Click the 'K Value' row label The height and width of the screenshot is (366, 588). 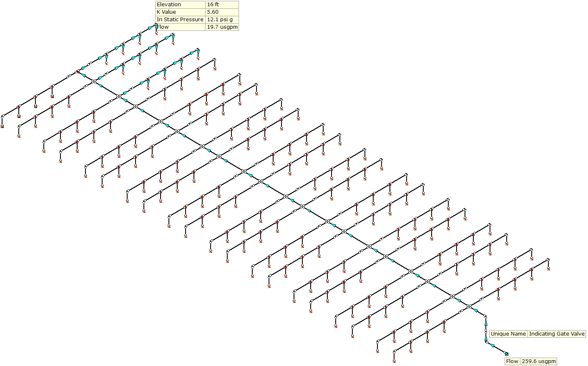click(x=166, y=12)
